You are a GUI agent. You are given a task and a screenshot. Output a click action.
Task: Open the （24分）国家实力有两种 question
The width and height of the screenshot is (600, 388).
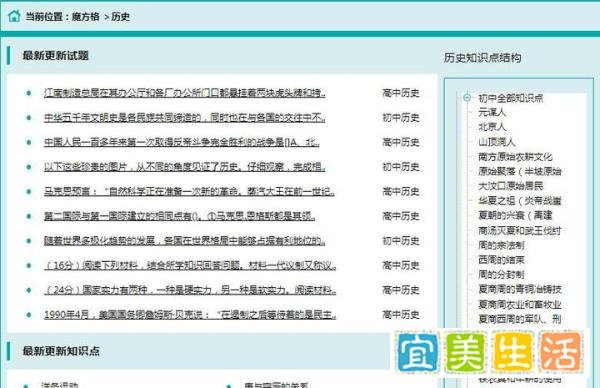click(x=190, y=290)
